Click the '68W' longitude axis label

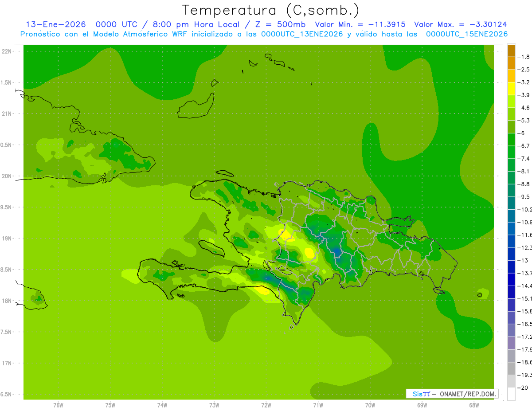click(x=474, y=405)
